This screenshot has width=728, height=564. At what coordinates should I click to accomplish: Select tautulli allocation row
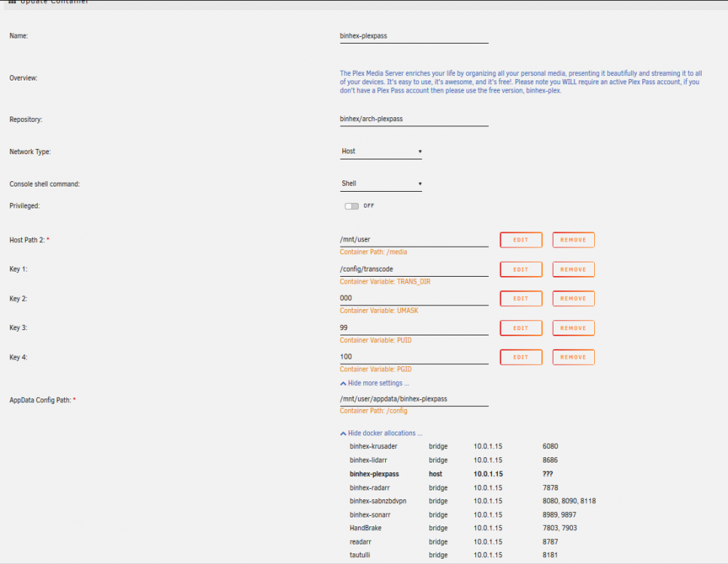click(x=472, y=555)
